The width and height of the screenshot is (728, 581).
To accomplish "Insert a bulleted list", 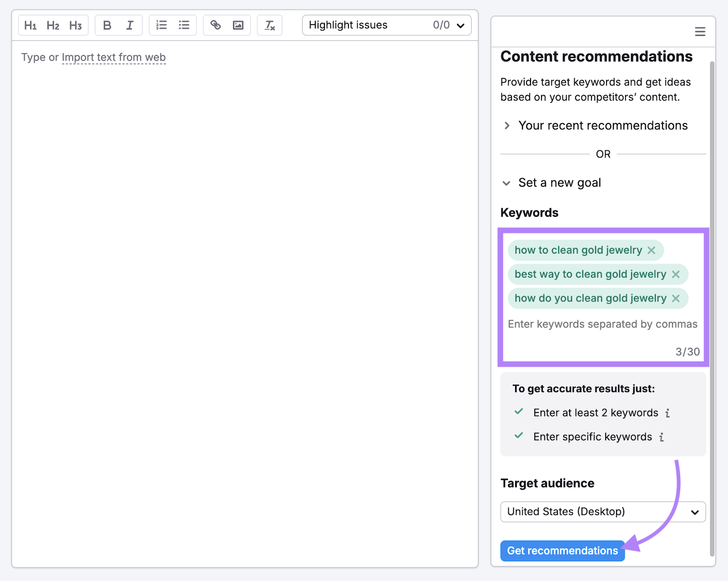I will [184, 25].
